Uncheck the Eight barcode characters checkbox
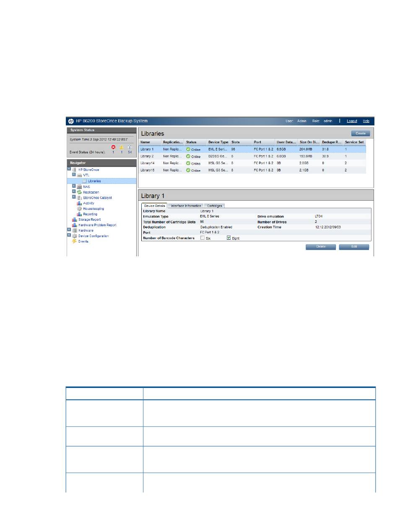The height and width of the screenshot is (532, 400). [x=229, y=238]
